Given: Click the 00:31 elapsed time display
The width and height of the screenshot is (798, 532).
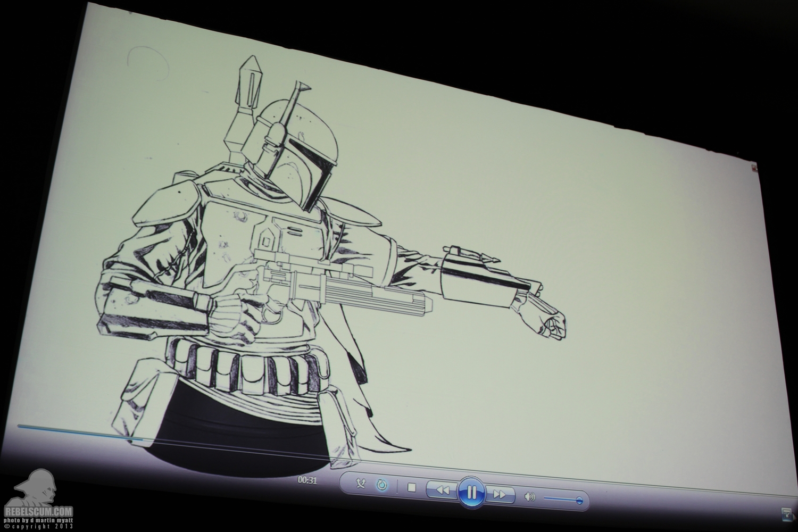Looking at the screenshot, I should (307, 480).
